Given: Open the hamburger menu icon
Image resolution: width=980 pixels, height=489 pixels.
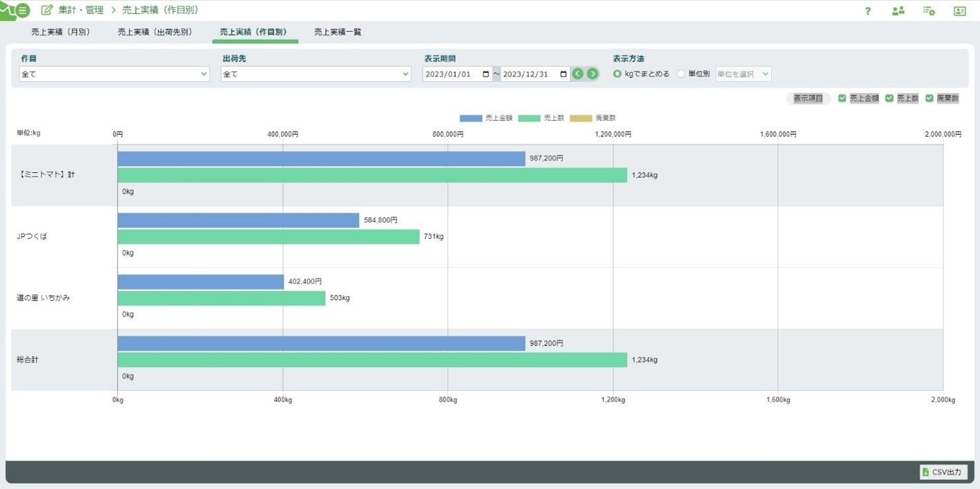Looking at the screenshot, I should tap(22, 11).
